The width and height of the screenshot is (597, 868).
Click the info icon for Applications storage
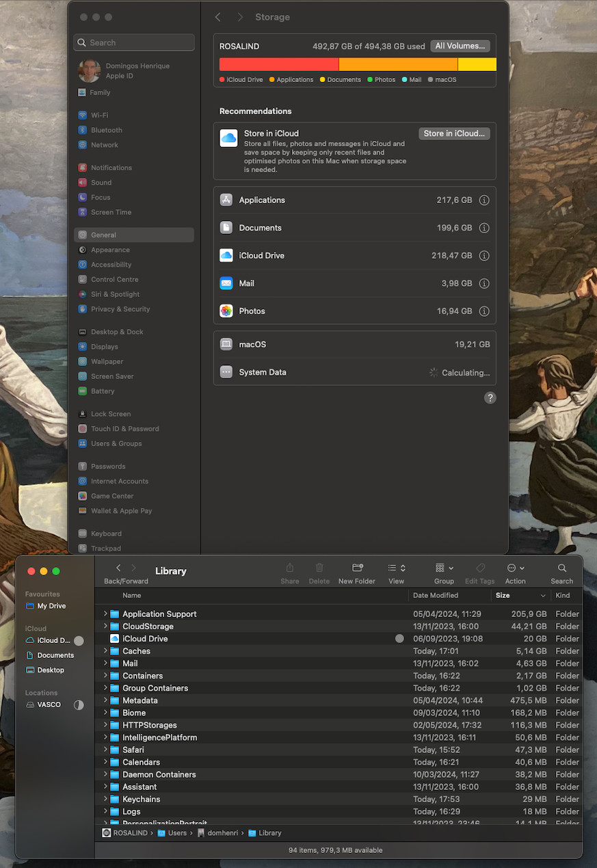click(484, 200)
